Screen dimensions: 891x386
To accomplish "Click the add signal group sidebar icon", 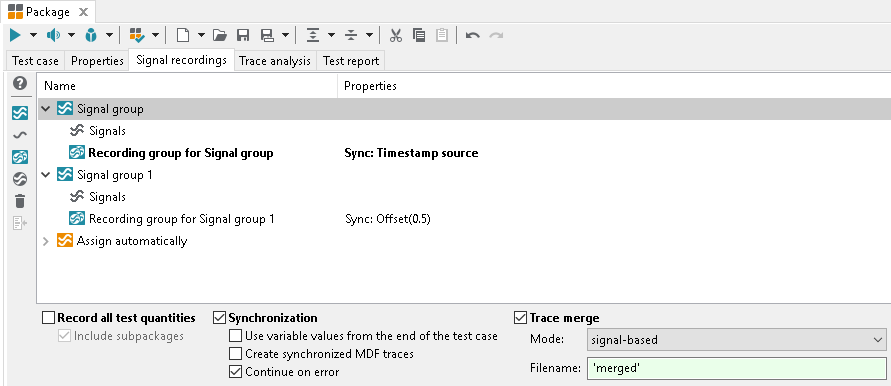I will (x=20, y=113).
